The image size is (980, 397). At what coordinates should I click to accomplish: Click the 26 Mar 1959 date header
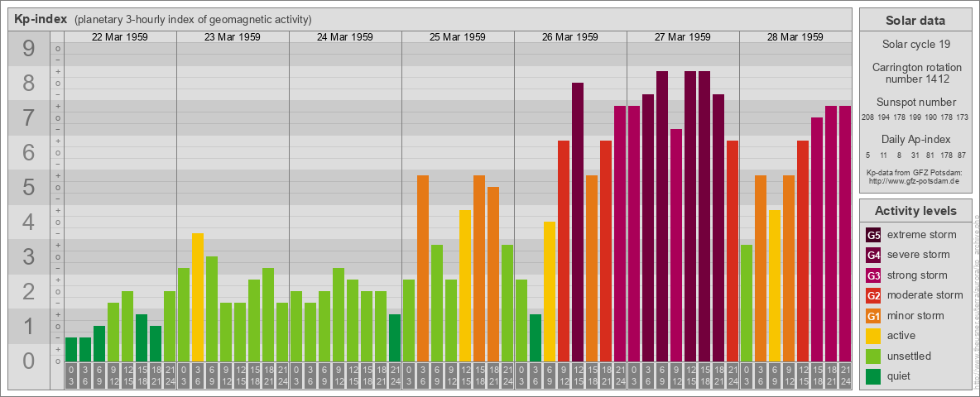pyautogui.click(x=570, y=37)
